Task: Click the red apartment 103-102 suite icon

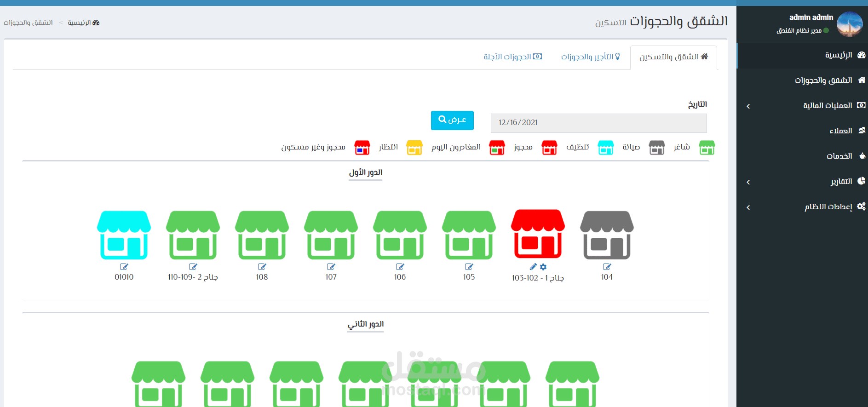Action: 538,234
